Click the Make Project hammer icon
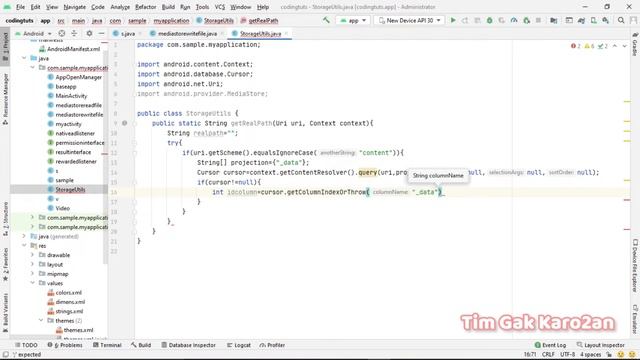Viewport: 640px width, 360px height. [x=326, y=20]
